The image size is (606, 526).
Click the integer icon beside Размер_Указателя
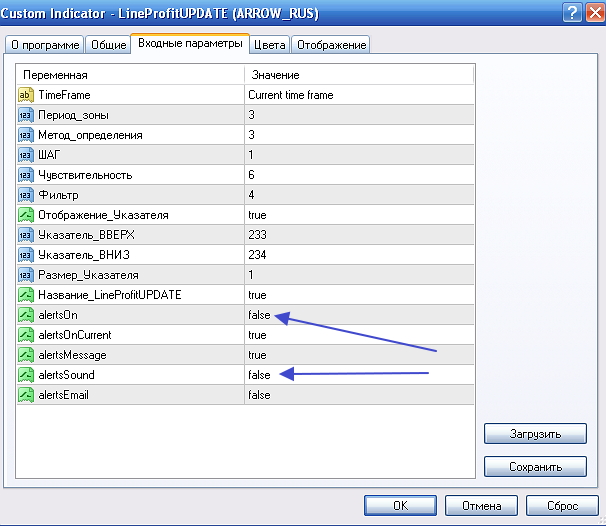(26, 275)
